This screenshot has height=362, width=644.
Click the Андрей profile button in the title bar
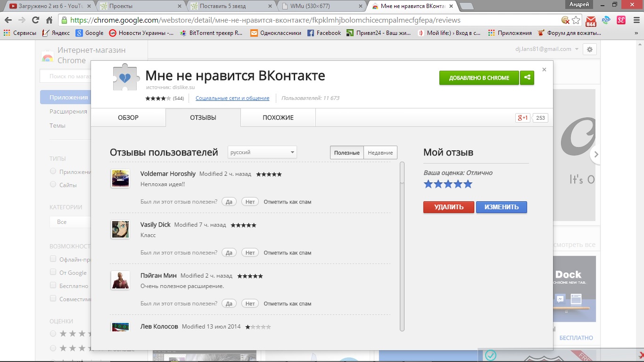pos(579,4)
